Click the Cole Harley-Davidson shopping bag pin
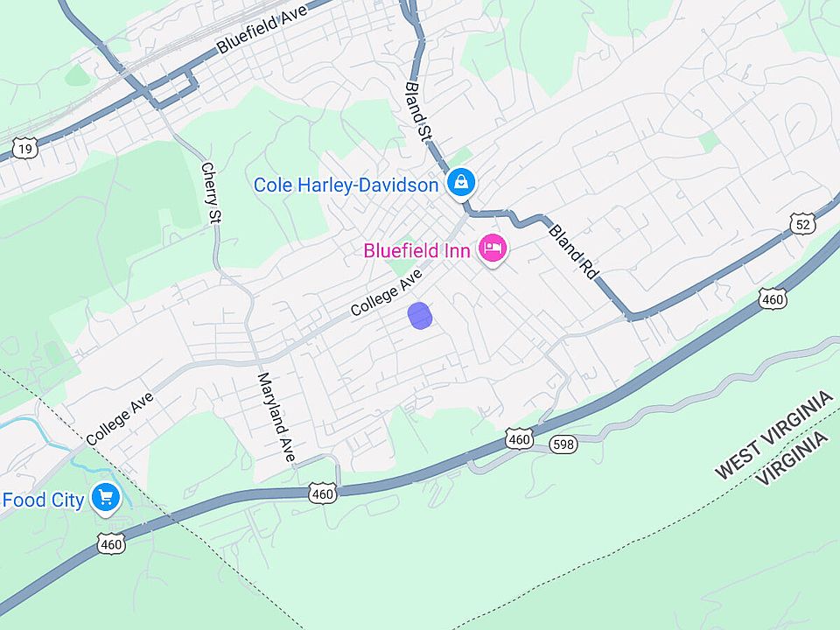 461,183
